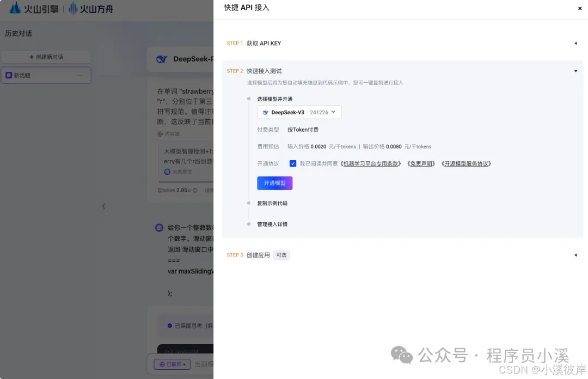Expand STEP 1 获取 API KEY section
Viewport: 588px width, 379px height.
click(x=575, y=43)
